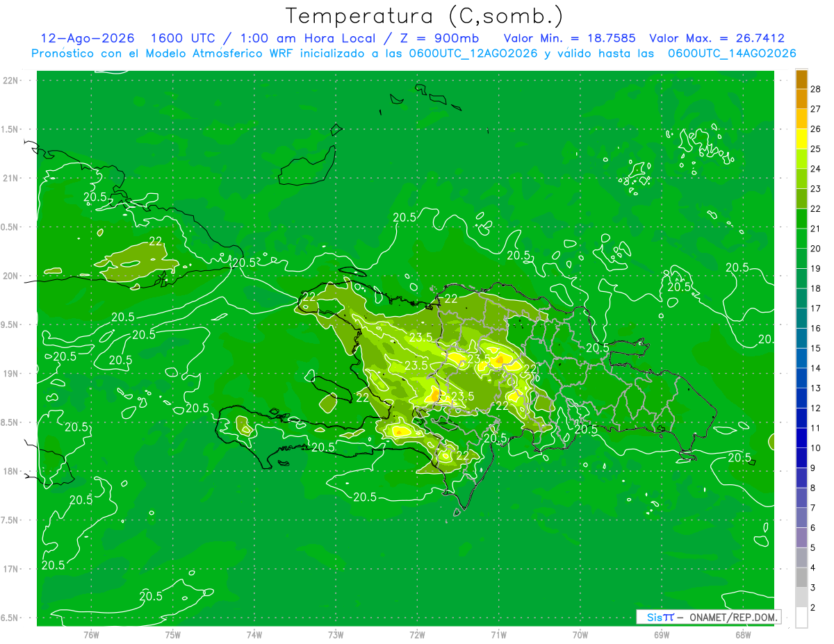Select the date text "12-Ago-2026"
The height and width of the screenshot is (644, 834).
(87, 38)
